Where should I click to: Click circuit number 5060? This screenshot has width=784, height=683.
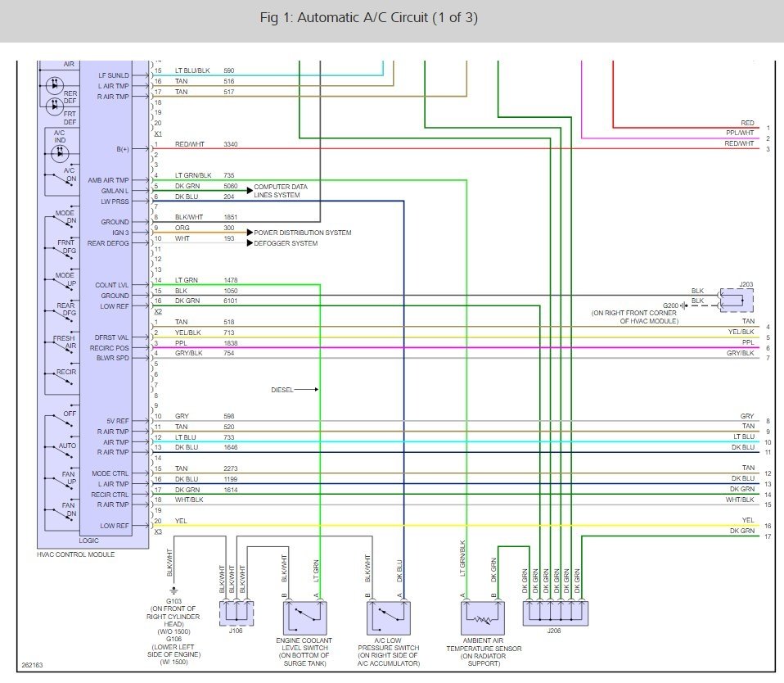click(231, 186)
